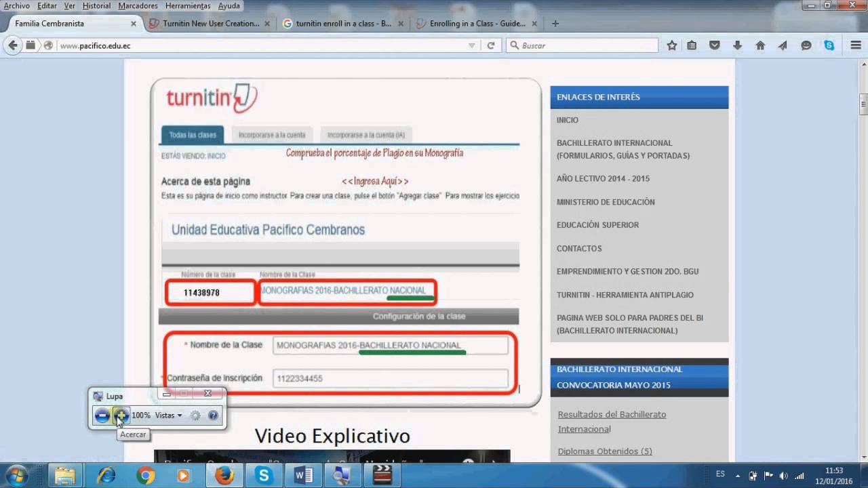868x488 pixels.
Task: Close the Familia Cembranista tab
Action: [133, 23]
